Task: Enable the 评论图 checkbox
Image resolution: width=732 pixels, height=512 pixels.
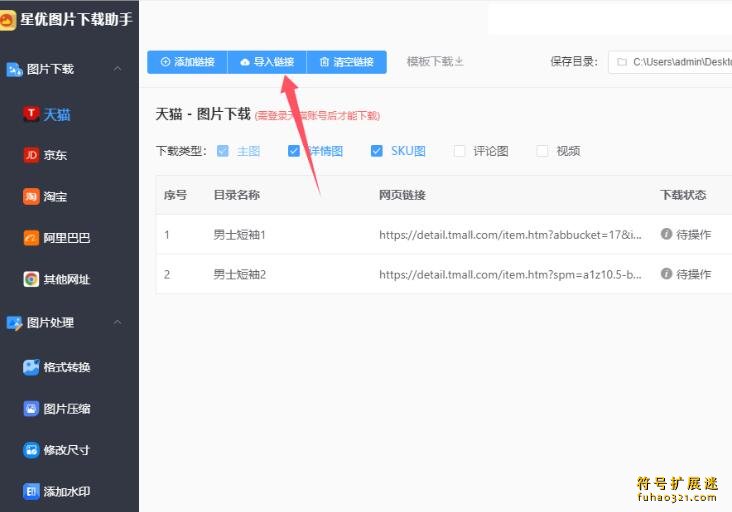Action: click(459, 151)
